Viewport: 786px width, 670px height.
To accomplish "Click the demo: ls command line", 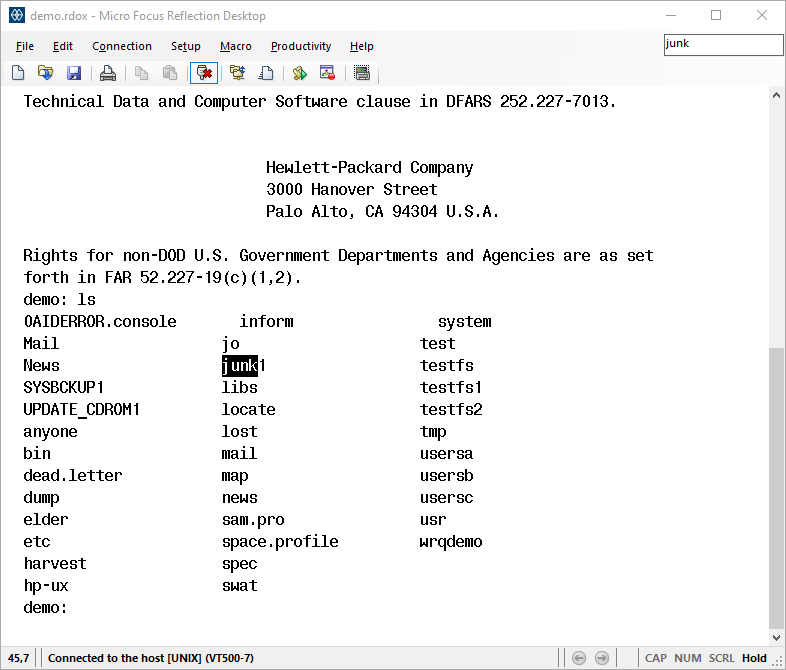I will (60, 299).
